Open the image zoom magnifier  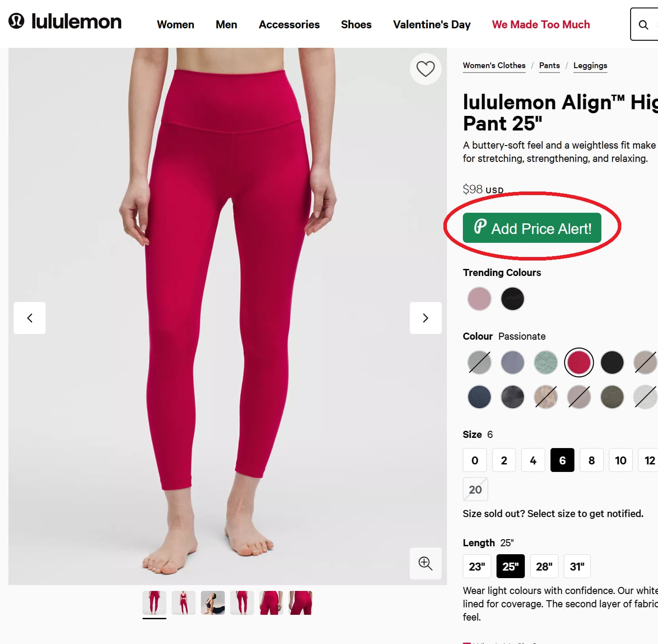(425, 563)
